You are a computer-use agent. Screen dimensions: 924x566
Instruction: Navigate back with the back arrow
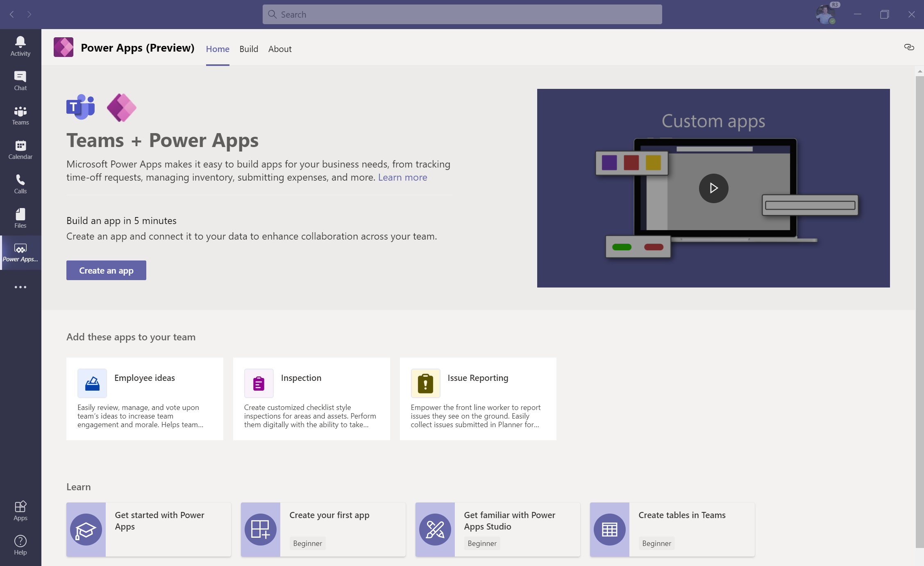11,14
